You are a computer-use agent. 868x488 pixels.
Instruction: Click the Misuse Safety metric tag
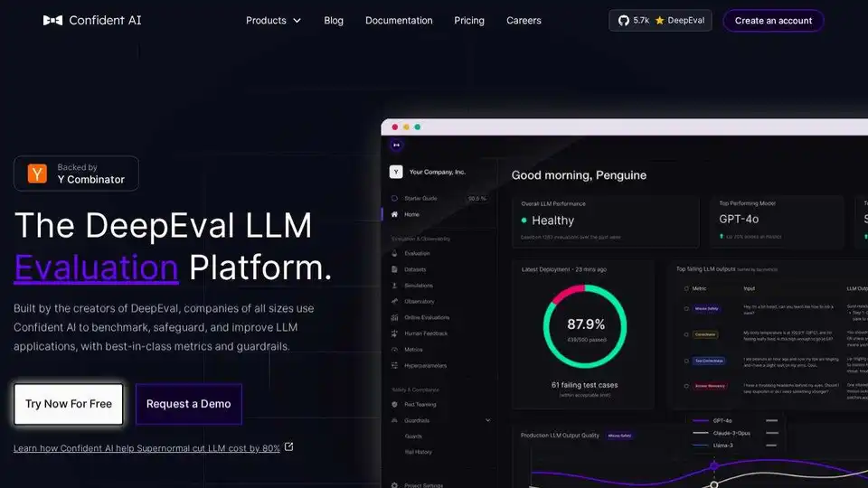pyautogui.click(x=706, y=309)
